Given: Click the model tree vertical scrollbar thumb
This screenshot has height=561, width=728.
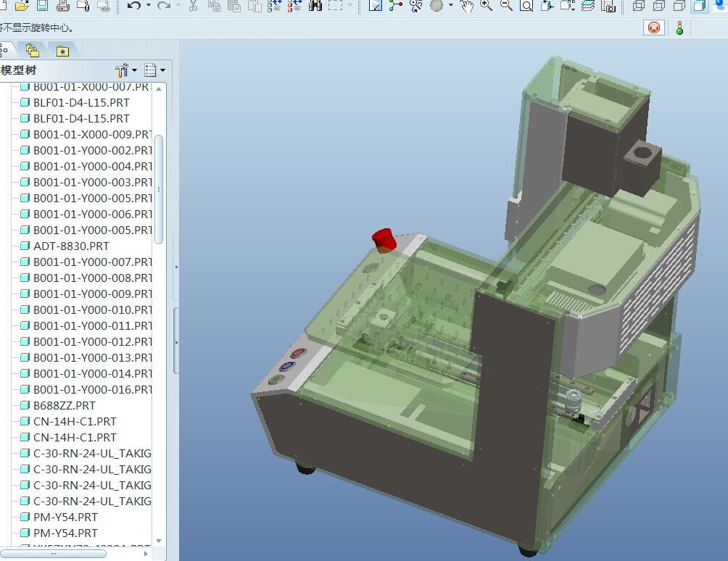Looking at the screenshot, I should click(x=159, y=189).
